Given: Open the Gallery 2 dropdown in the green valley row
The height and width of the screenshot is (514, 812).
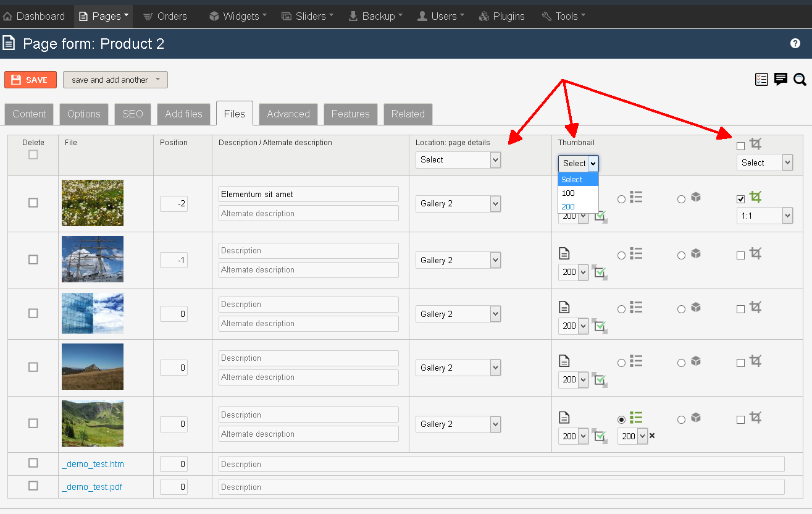Looking at the screenshot, I should pyautogui.click(x=458, y=424).
